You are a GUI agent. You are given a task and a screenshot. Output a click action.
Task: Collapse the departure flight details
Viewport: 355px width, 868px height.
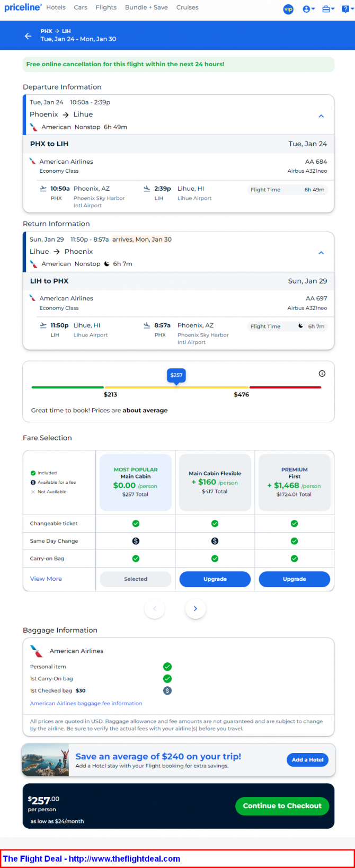click(321, 116)
